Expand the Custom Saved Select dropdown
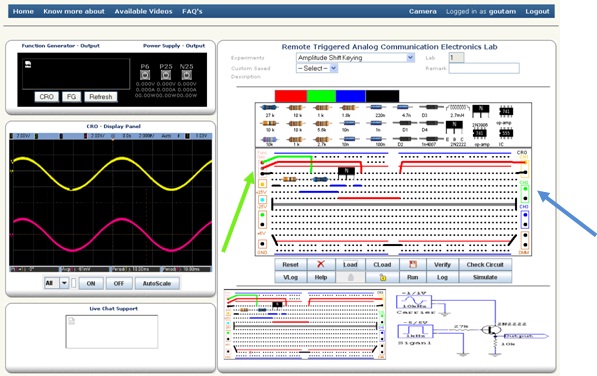 point(317,69)
